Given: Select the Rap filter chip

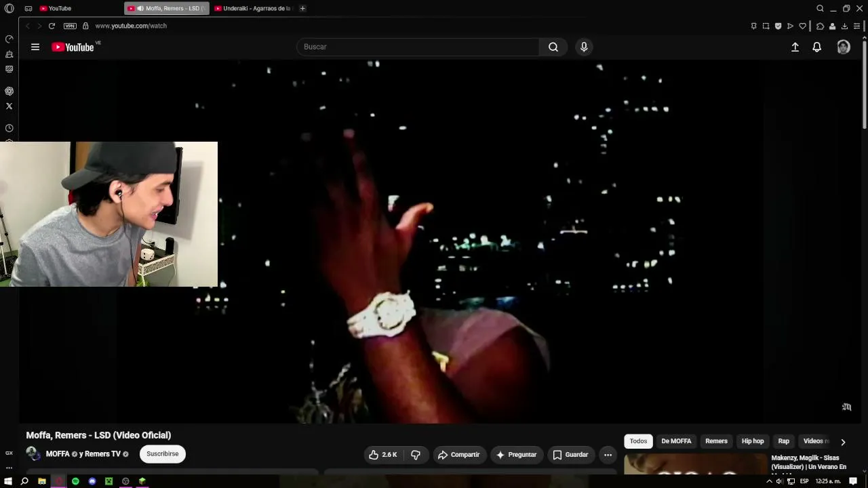Looking at the screenshot, I should 784,441.
